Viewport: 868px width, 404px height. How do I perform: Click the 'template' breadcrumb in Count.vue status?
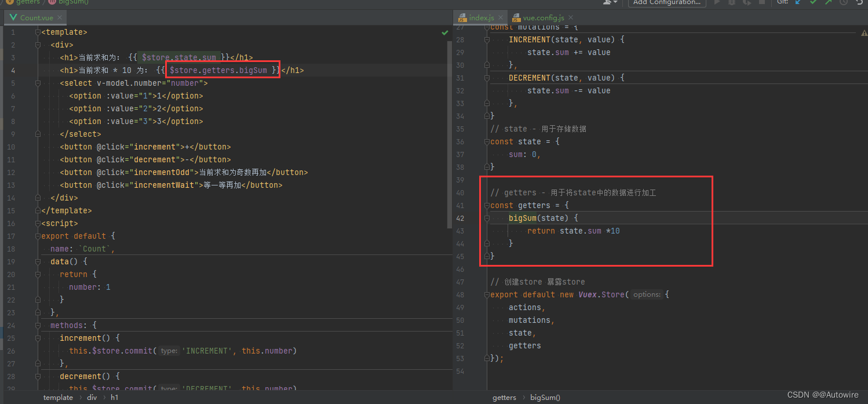[x=58, y=398]
